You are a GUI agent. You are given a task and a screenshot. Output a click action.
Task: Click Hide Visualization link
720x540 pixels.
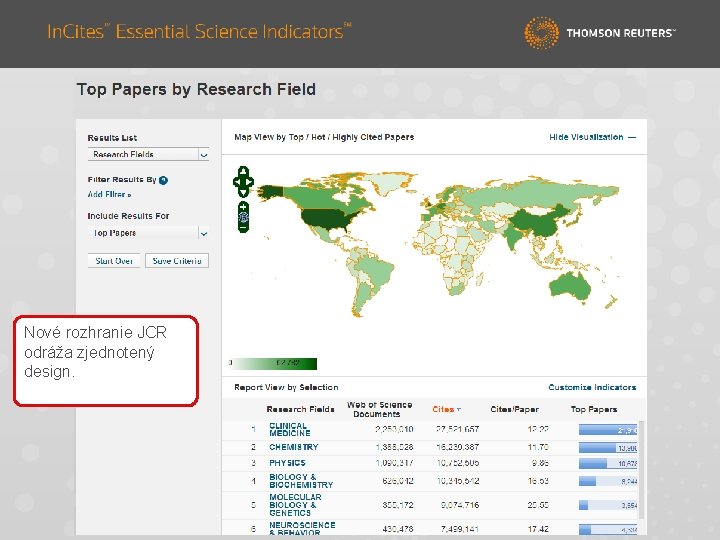pyautogui.click(x=592, y=137)
